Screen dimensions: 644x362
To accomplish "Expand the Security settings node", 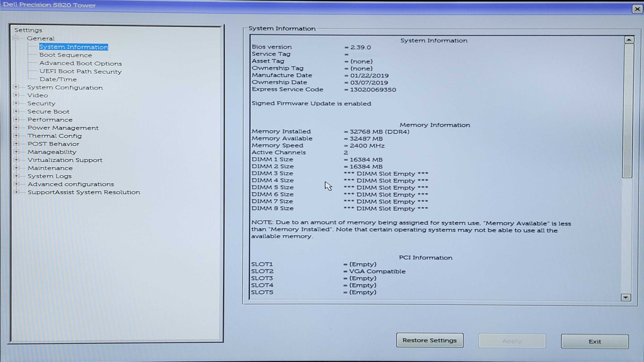I will pos(16,103).
